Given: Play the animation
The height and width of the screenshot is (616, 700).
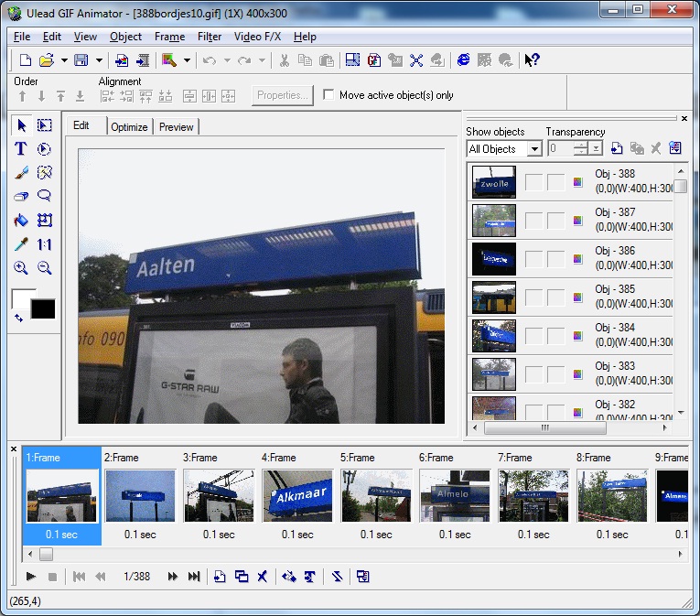Looking at the screenshot, I should pos(31,577).
